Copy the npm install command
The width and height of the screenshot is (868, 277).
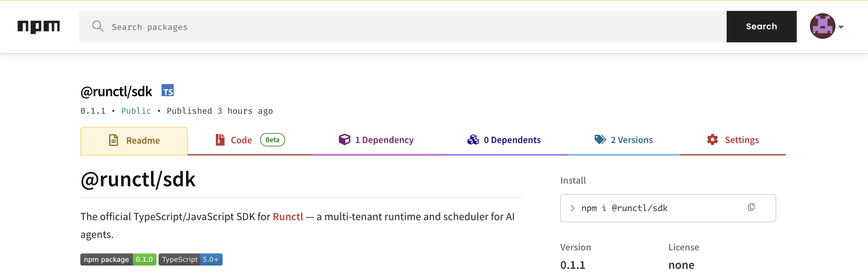tap(751, 207)
